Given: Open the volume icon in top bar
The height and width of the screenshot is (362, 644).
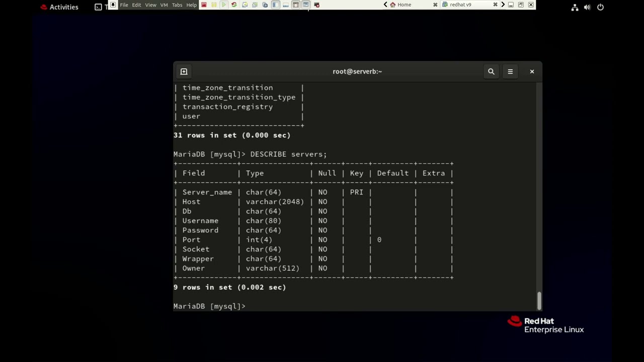Looking at the screenshot, I should tap(587, 7).
